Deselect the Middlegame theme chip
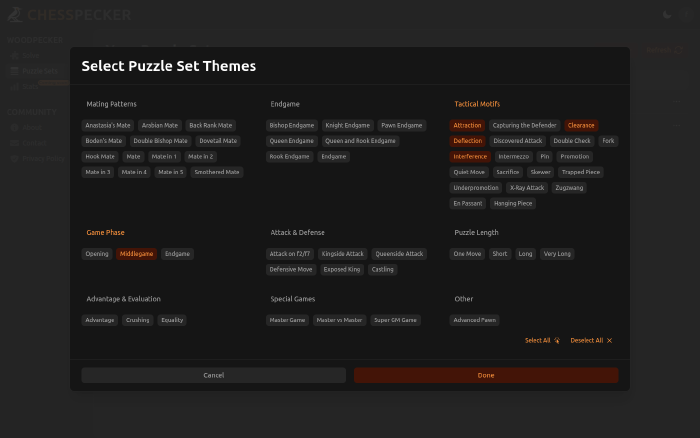 (137, 254)
